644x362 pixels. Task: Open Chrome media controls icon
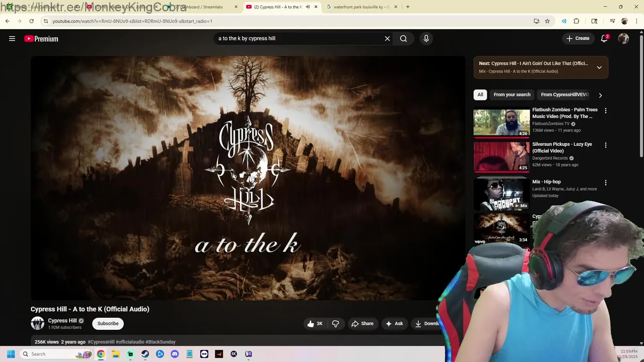[612, 21]
